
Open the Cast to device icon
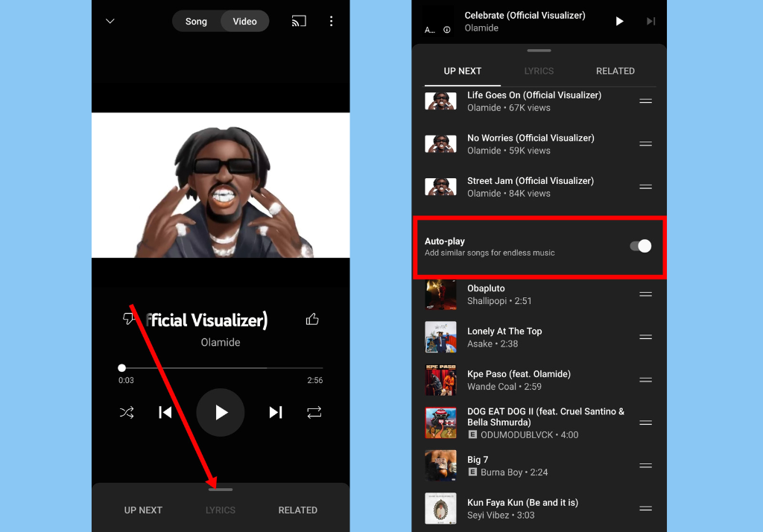[299, 21]
